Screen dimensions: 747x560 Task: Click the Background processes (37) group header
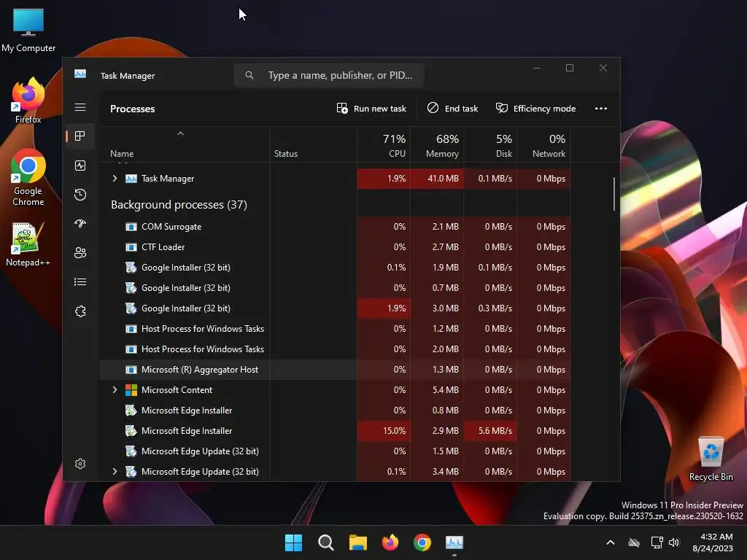click(179, 205)
